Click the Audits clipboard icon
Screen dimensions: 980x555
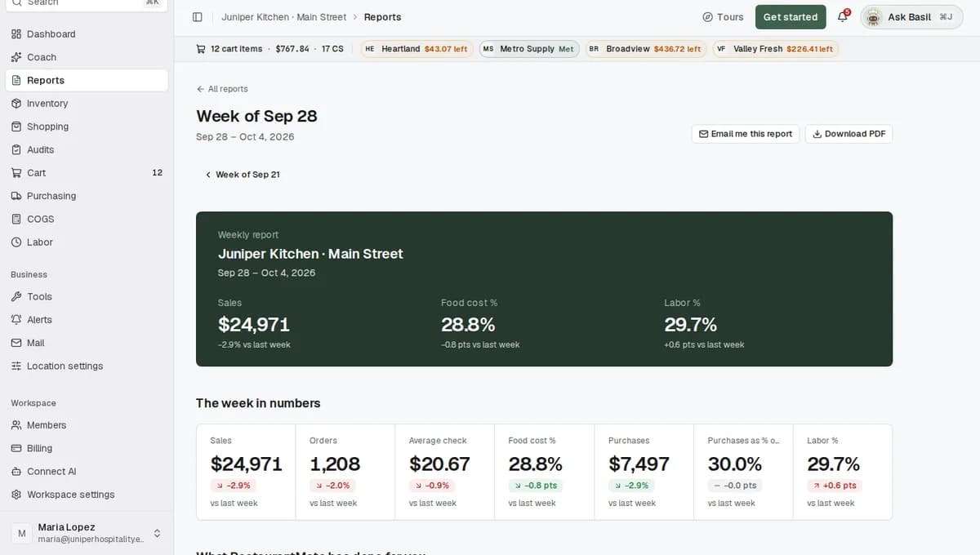pos(16,149)
